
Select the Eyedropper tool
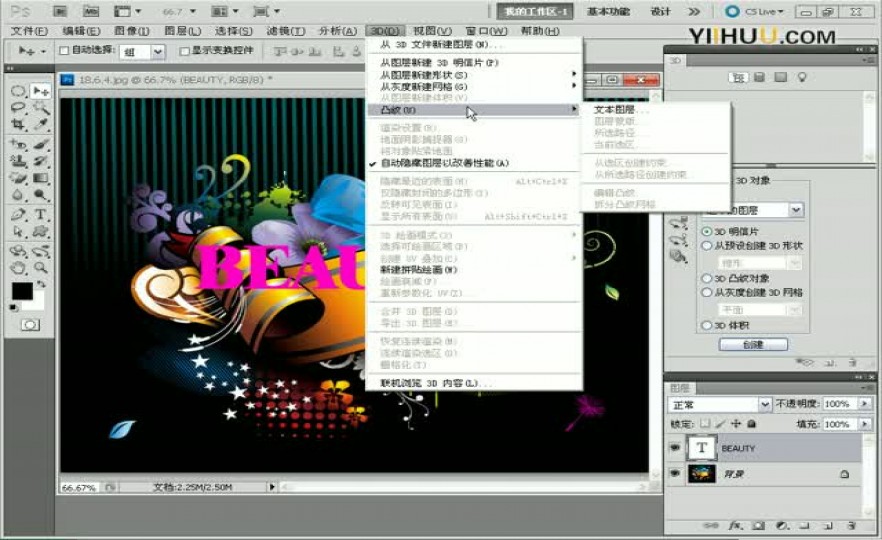pyautogui.click(x=40, y=124)
